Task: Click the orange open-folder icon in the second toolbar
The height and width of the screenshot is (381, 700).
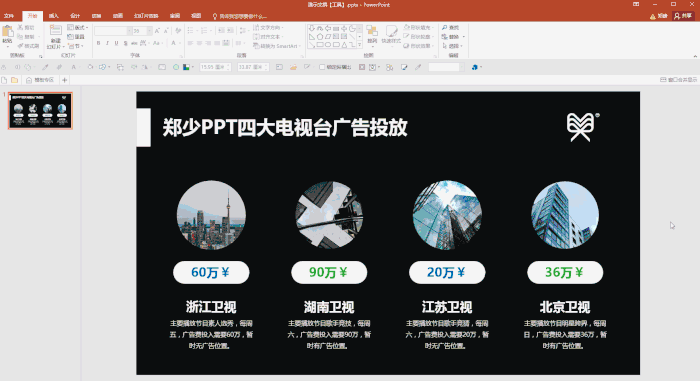Action: 293,67
